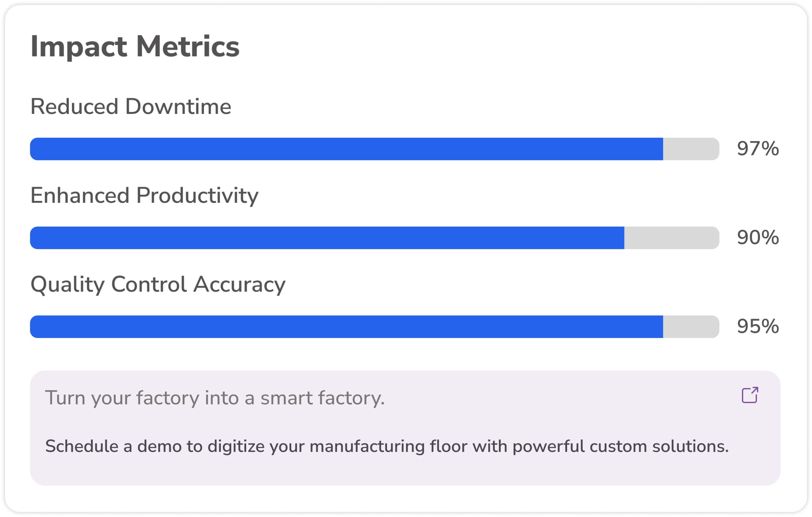812x517 pixels.
Task: Click gray unfilled part of Reduced Downtime bar
Action: pos(691,149)
